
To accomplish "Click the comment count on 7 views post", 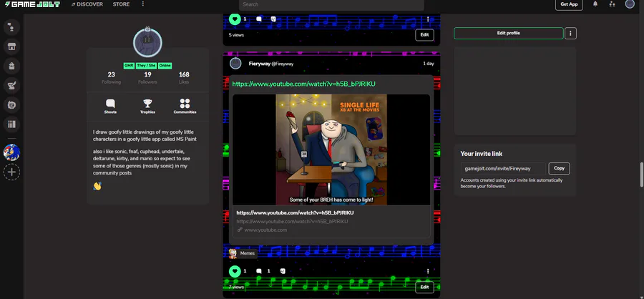I will click(x=268, y=271).
